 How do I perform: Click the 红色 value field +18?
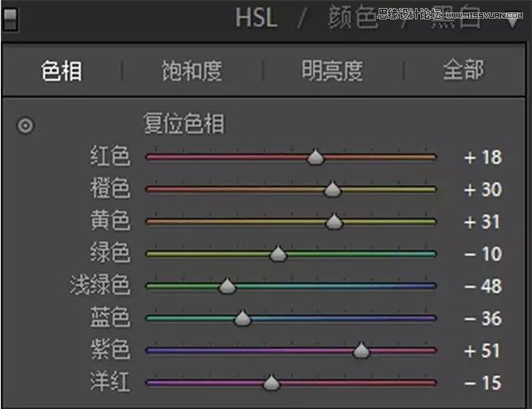[483, 158]
